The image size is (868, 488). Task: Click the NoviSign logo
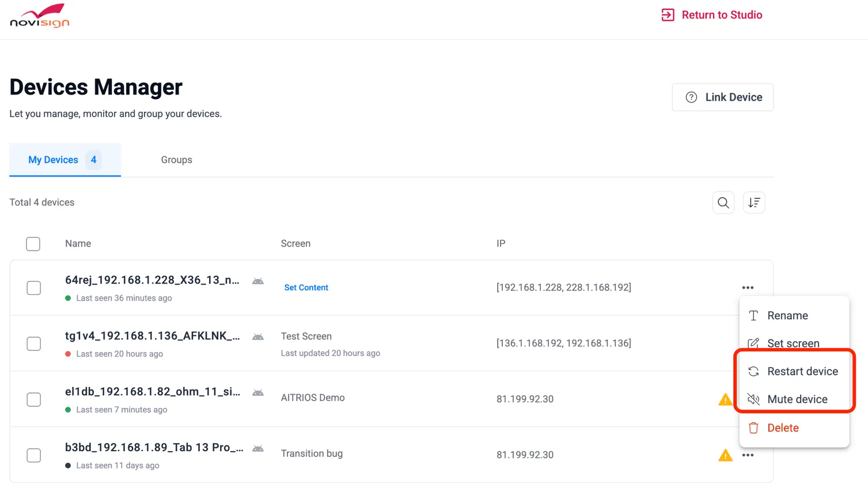click(x=40, y=16)
